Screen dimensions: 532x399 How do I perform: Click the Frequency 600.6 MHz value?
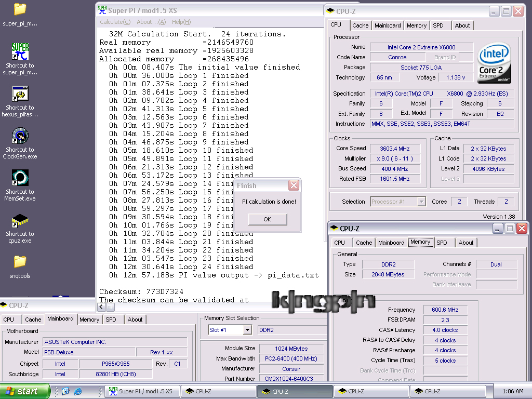445,310
